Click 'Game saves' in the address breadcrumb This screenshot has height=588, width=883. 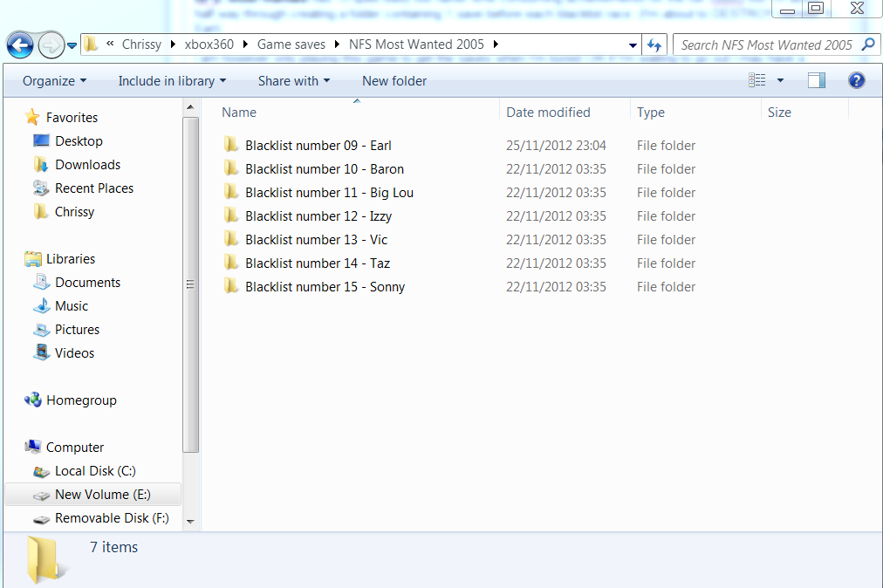point(291,44)
